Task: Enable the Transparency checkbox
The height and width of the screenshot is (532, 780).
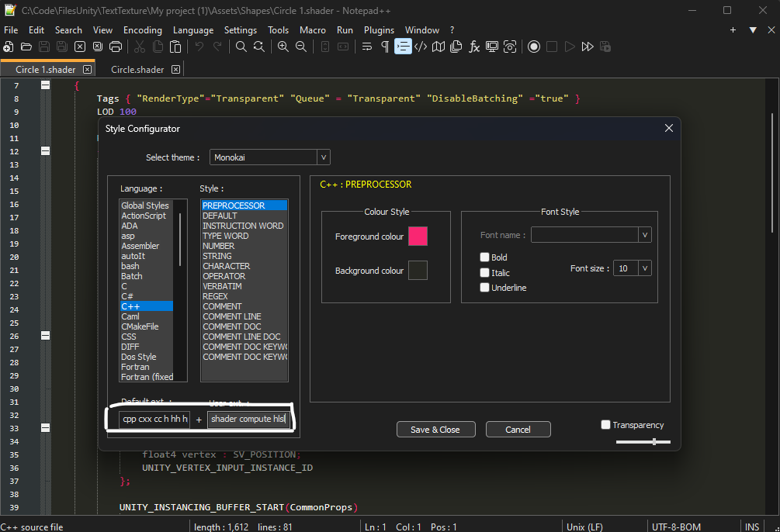Action: pyautogui.click(x=605, y=425)
